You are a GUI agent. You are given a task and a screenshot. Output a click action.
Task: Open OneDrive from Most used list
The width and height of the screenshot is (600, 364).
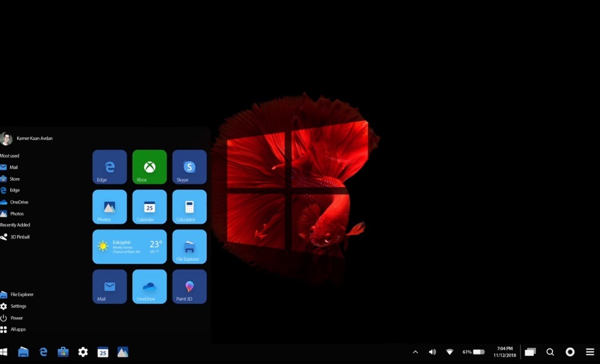click(x=14, y=202)
